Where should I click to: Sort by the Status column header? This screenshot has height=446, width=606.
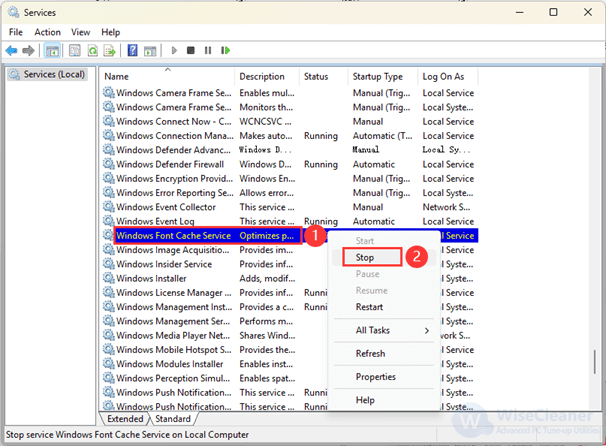point(324,77)
